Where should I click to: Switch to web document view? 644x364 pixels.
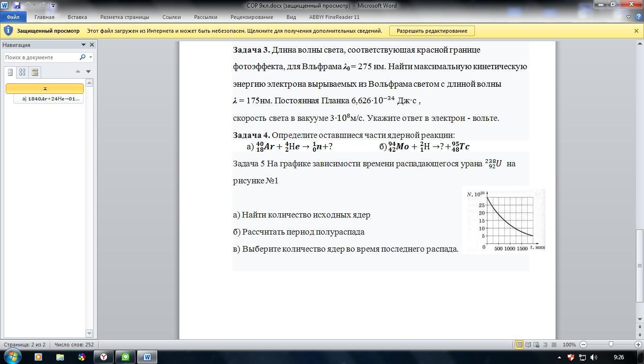[x=537, y=345]
